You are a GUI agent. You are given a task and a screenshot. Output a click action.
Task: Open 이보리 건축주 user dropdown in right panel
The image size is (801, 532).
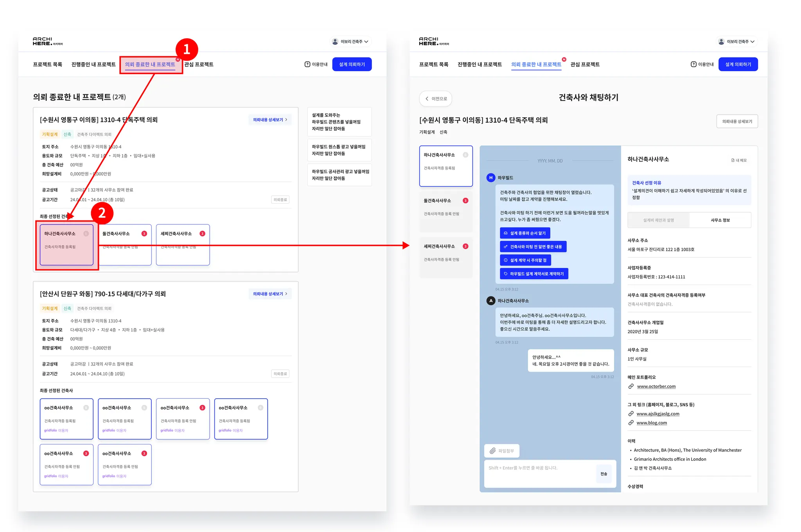[737, 41]
